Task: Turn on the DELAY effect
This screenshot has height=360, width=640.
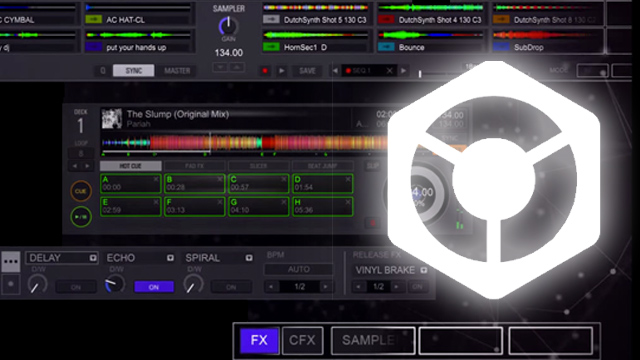Action: tap(76, 287)
